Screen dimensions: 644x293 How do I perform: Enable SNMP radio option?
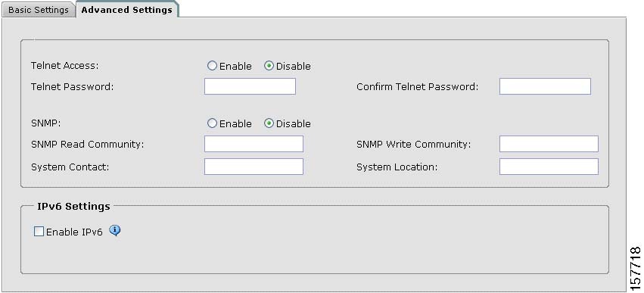tap(212, 123)
